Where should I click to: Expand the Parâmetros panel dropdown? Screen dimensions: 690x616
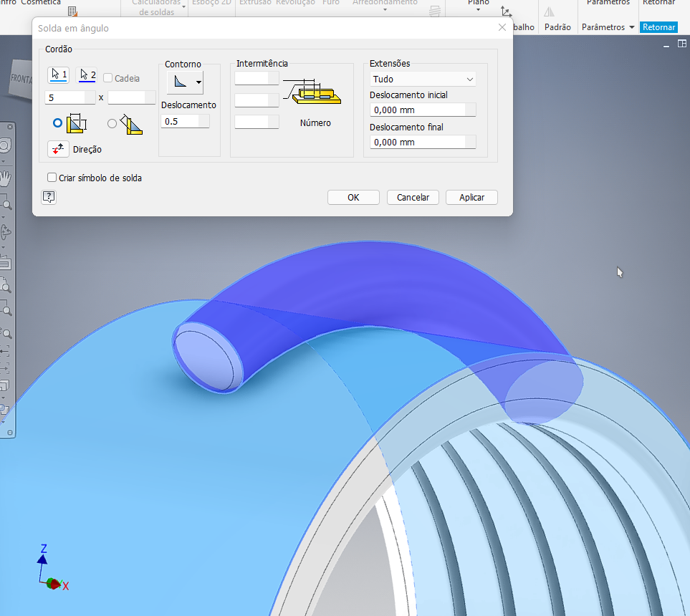click(x=632, y=27)
